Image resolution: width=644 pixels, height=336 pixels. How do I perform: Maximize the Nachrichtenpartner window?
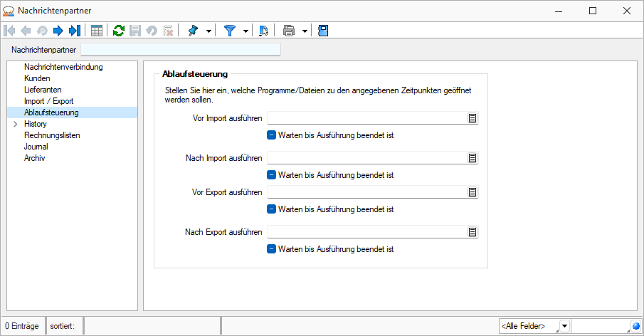593,11
